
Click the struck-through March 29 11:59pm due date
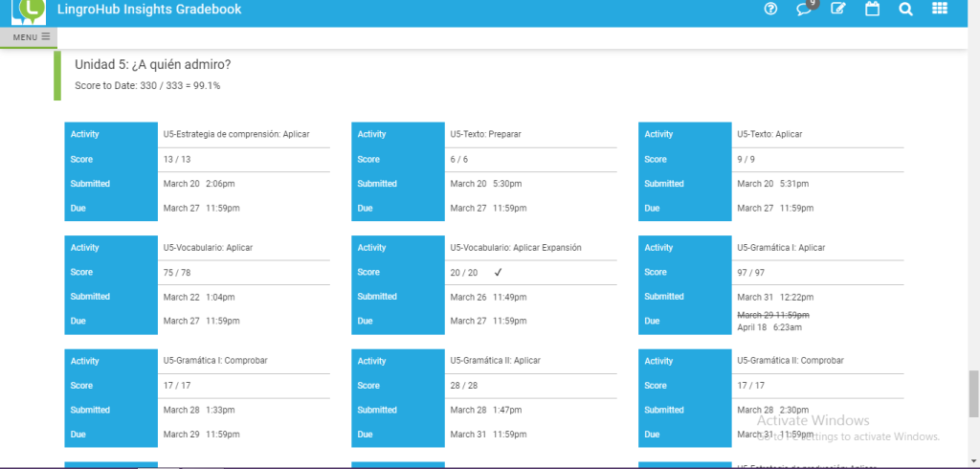773,315
